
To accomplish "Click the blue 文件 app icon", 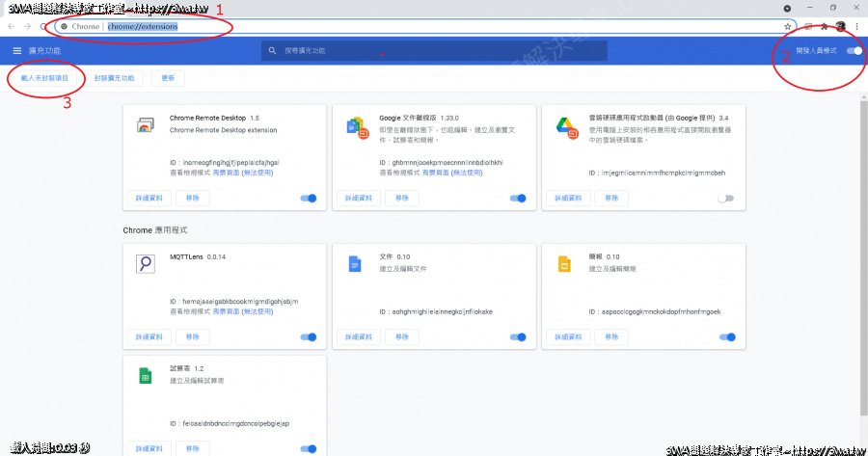I will click(x=354, y=264).
